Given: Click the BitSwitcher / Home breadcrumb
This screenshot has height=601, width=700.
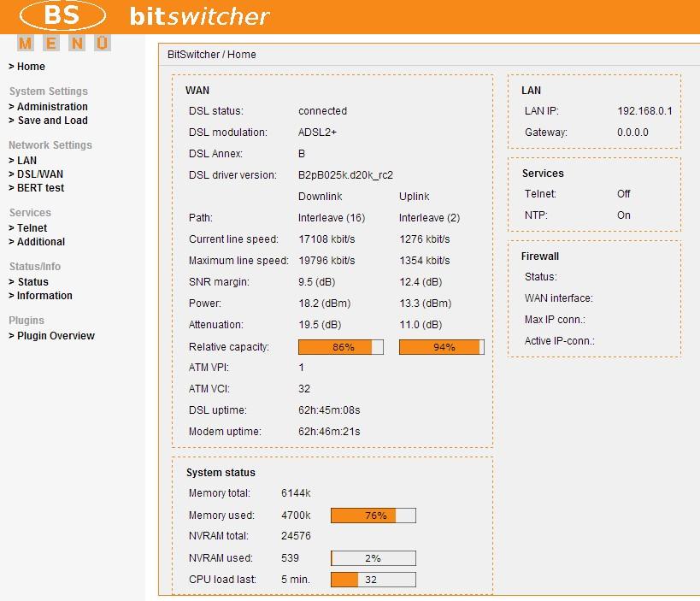Looking at the screenshot, I should 212,55.
